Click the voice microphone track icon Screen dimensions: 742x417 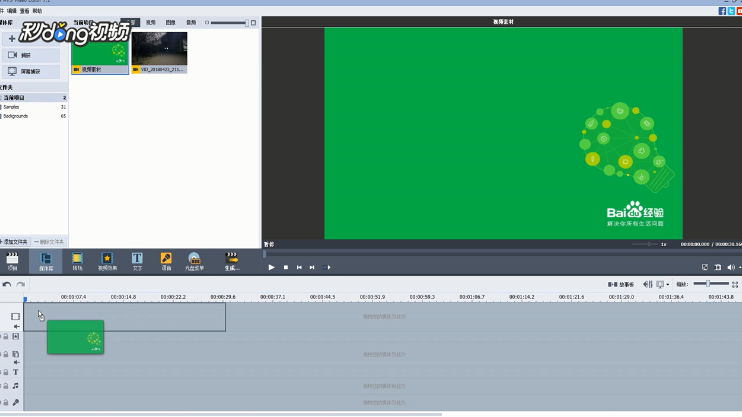[16, 403]
